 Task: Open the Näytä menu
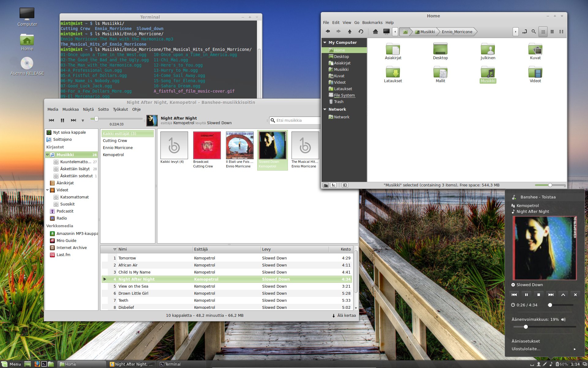point(88,109)
